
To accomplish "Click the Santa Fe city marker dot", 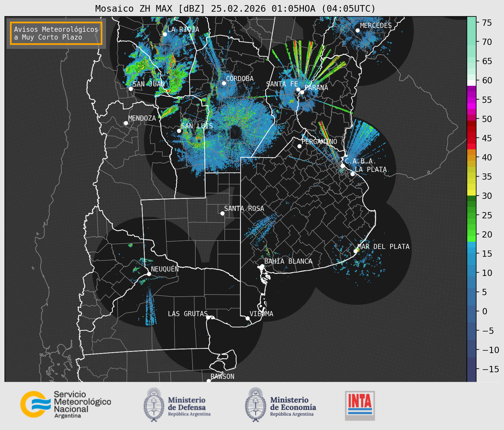I will pos(298,89).
